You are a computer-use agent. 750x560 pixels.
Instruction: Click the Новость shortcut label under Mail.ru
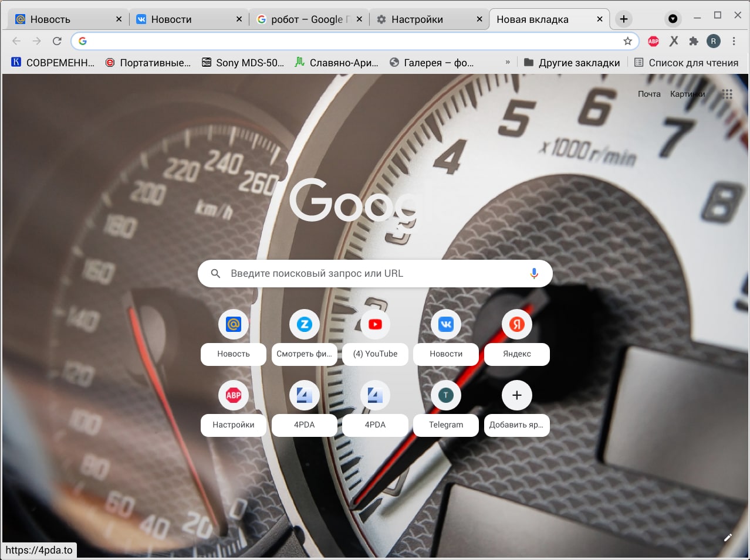tap(234, 354)
